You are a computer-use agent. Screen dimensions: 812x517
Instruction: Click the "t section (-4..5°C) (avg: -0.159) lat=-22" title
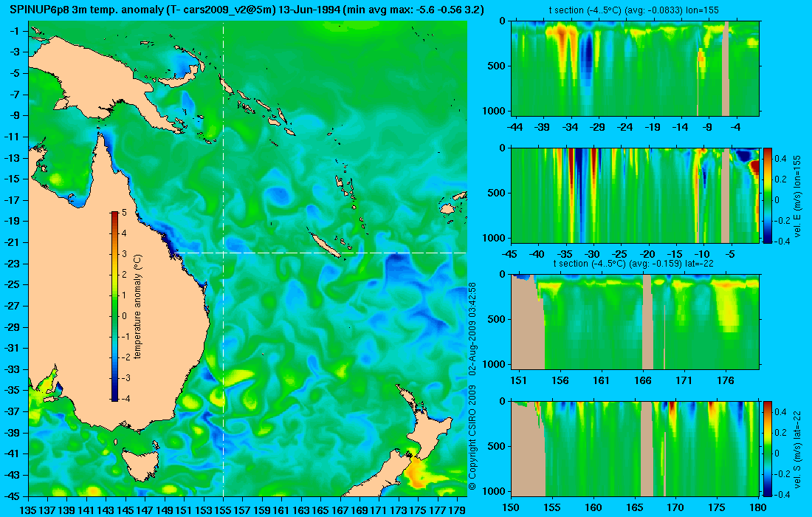pos(634,263)
